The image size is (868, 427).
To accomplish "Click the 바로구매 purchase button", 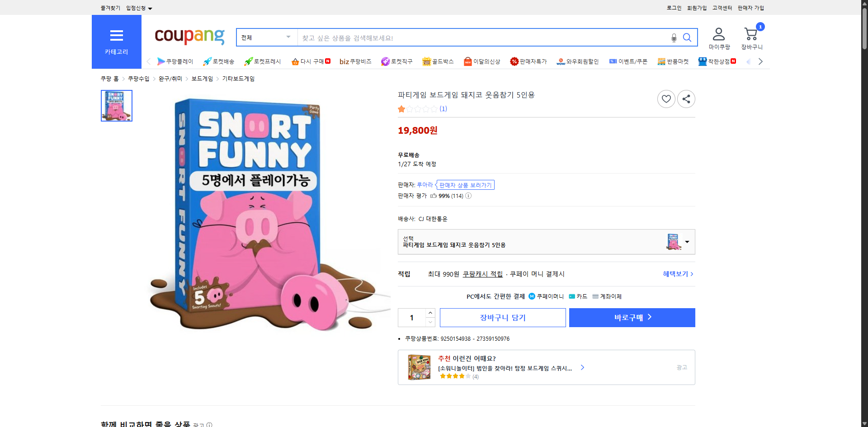I will [x=632, y=317].
